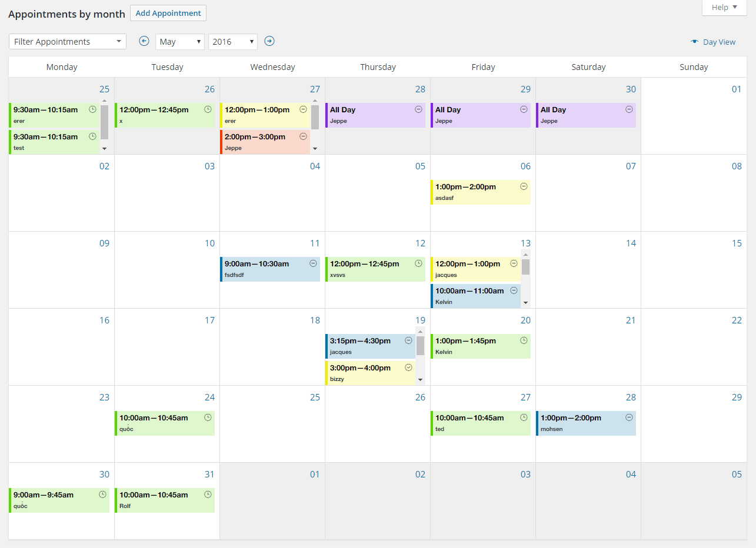Screen dimensions: 756x548
Task: Click the scrollbar down arrow in day 19 cell
Action: [x=420, y=380]
